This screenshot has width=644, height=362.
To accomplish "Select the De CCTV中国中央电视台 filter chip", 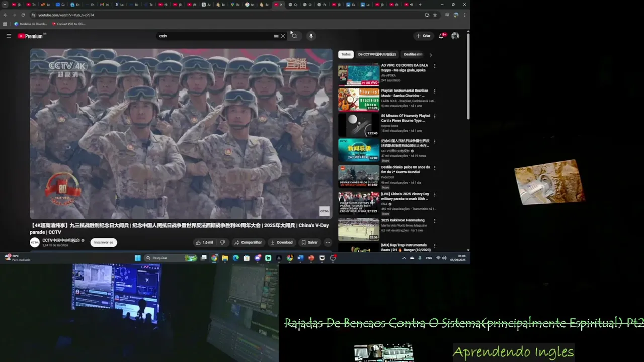I will 377,54.
